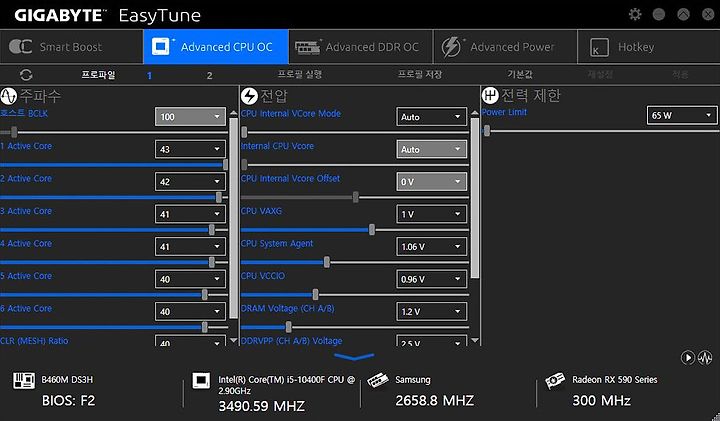Open the 1 Active Core ratio dropdown
Viewport: 720px width, 421px height.
point(190,149)
